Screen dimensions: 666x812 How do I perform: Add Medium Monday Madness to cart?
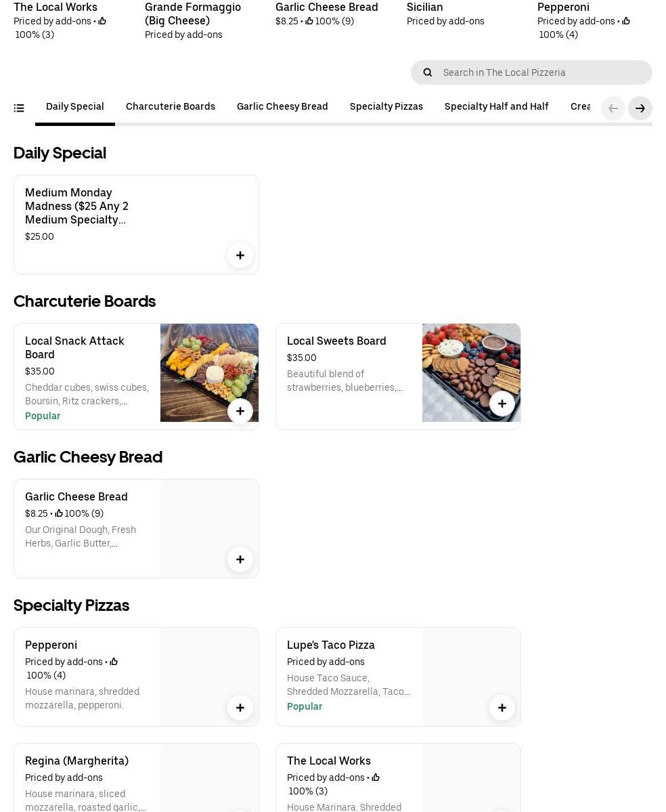click(x=240, y=255)
